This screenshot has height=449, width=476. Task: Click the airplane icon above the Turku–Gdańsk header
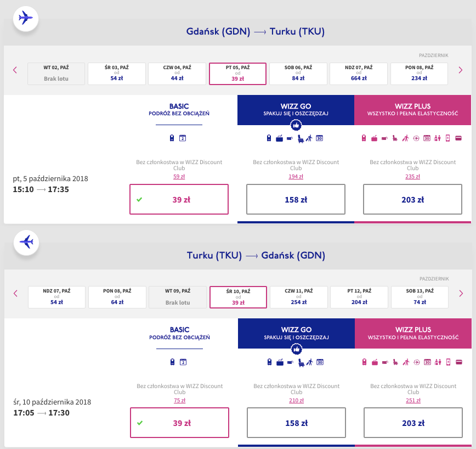(x=26, y=242)
